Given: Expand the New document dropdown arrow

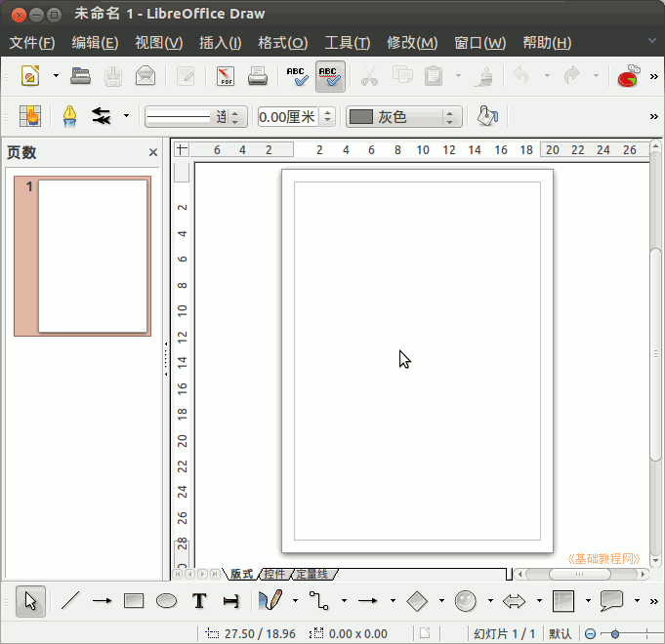Looking at the screenshot, I should (56, 76).
